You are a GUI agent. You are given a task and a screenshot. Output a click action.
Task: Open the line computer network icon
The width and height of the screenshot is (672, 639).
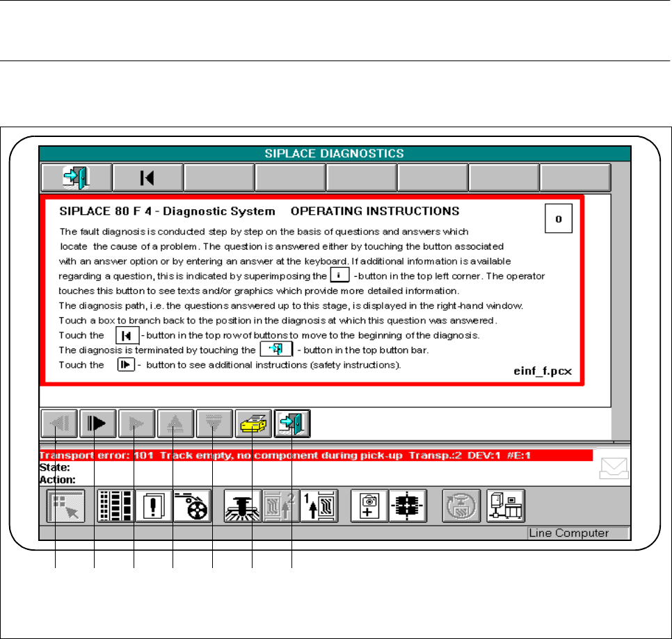[506, 506]
